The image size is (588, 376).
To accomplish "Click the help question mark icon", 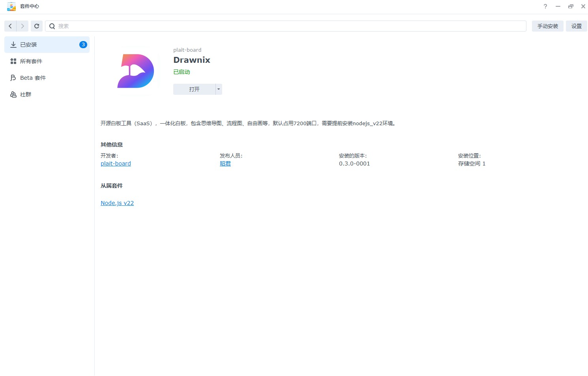I will coord(545,6).
